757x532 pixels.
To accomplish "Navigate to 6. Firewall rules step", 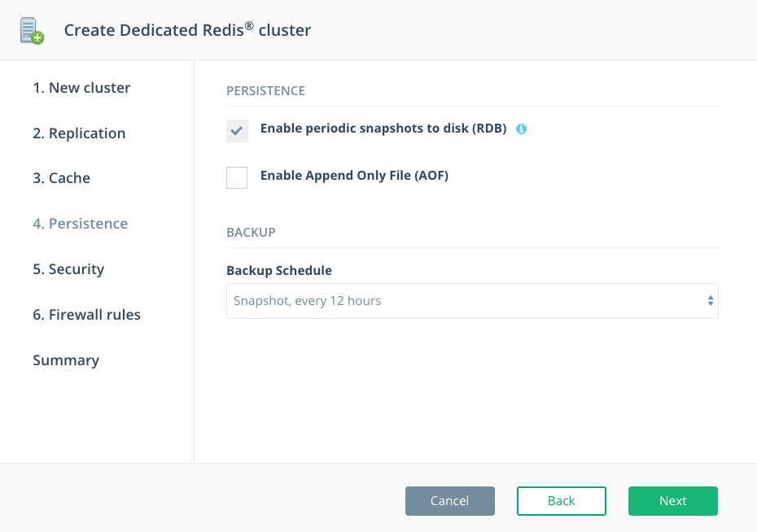I will (86, 315).
